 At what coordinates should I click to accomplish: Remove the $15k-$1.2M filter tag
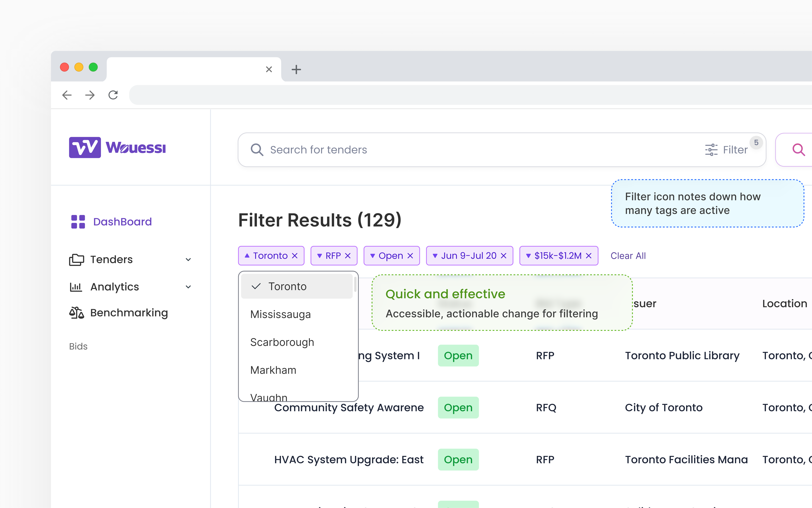click(x=589, y=256)
